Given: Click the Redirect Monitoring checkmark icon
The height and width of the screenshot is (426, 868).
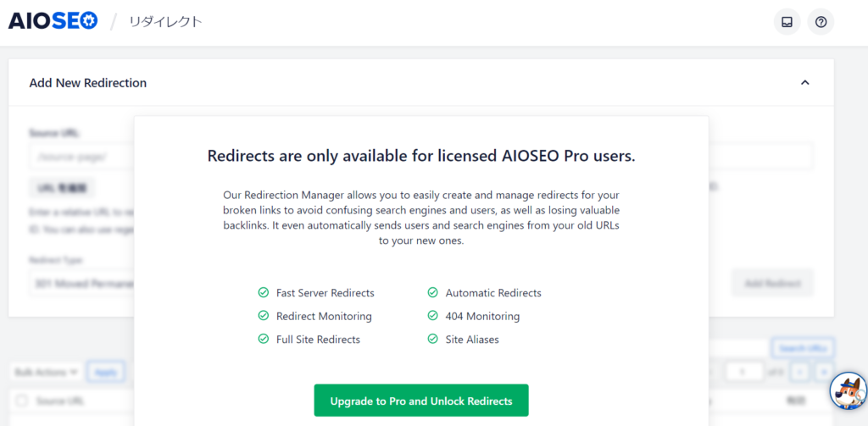Looking at the screenshot, I should tap(264, 316).
